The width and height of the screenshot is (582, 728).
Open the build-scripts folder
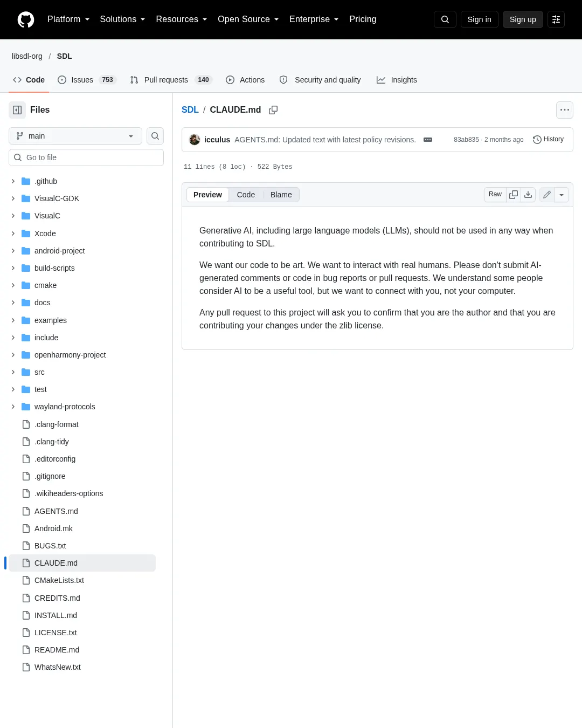pos(54,268)
